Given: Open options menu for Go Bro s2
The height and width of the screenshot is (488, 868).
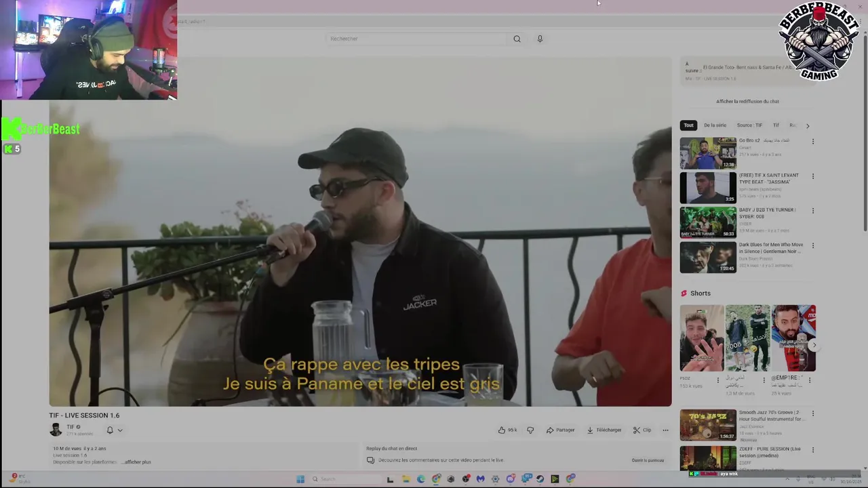Looking at the screenshot, I should click(x=812, y=142).
